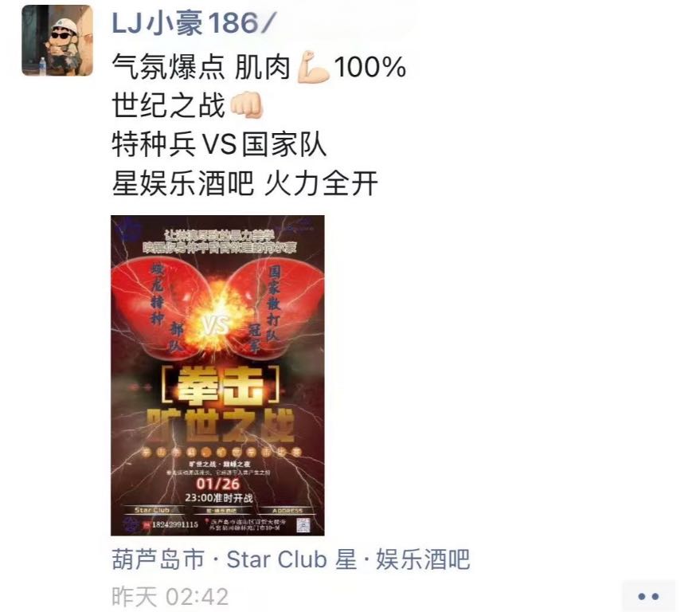The width and height of the screenshot is (700, 612).
Task: Click phone number 18242991115 on poster
Action: pyautogui.click(x=175, y=524)
